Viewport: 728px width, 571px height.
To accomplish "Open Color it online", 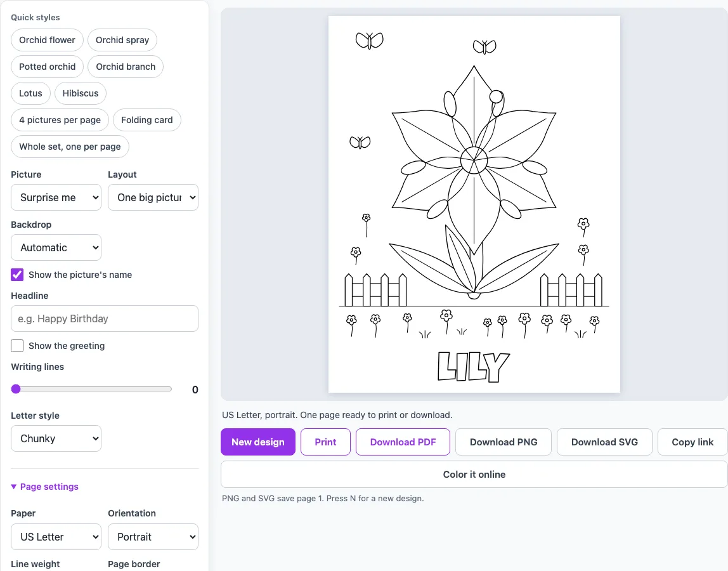I will [x=474, y=475].
